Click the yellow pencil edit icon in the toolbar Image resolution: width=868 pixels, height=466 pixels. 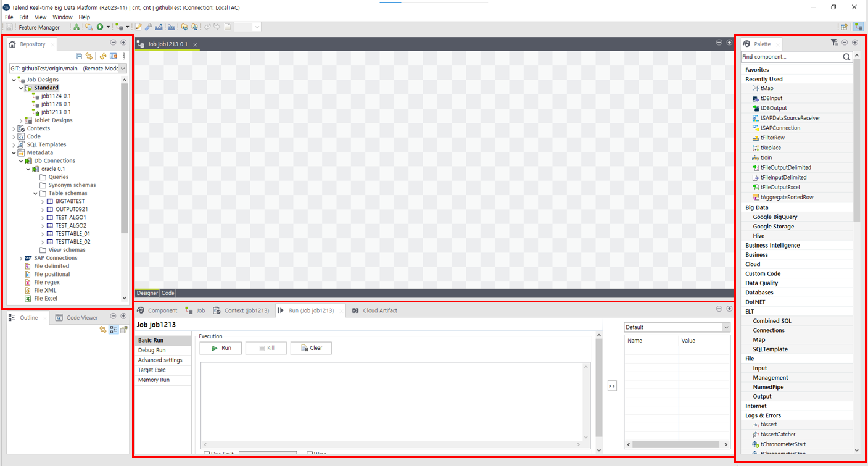[x=138, y=27]
